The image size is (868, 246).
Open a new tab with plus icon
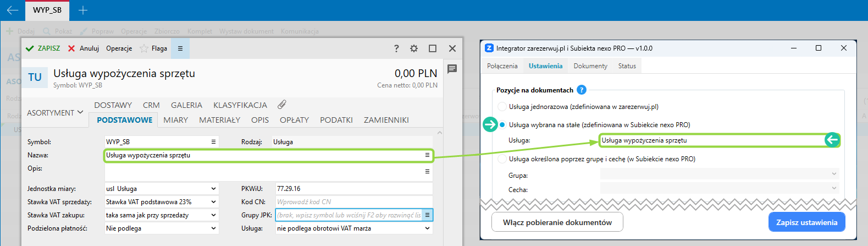(x=82, y=10)
